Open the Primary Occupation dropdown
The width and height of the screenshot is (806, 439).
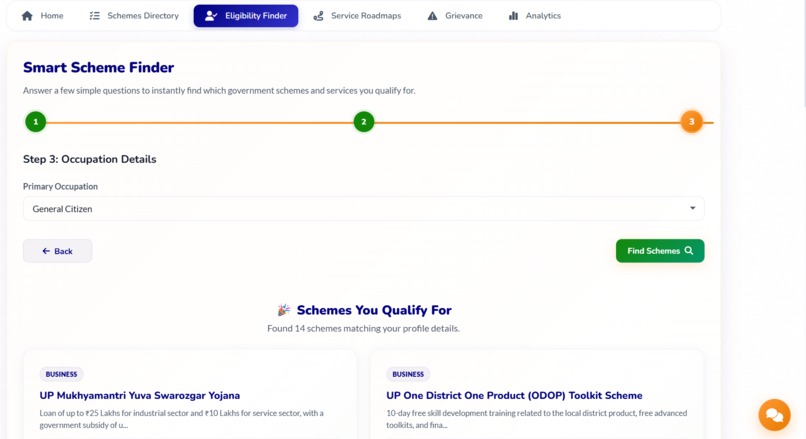point(363,209)
